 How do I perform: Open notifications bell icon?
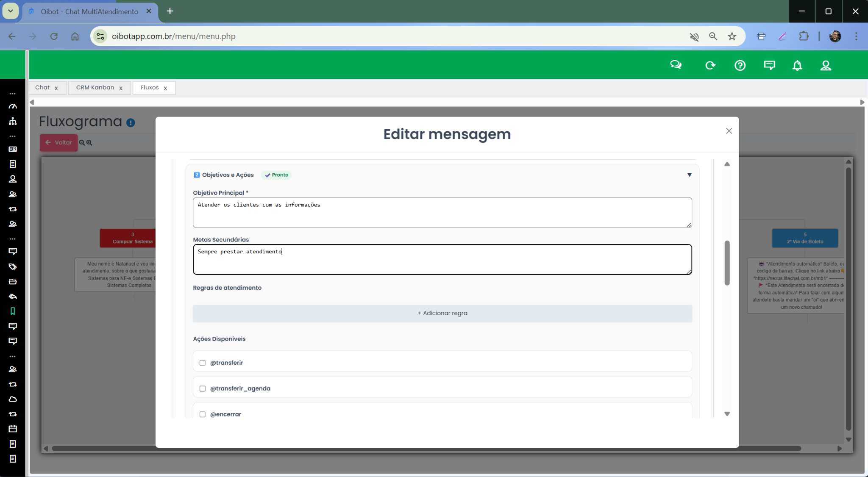pyautogui.click(x=797, y=65)
